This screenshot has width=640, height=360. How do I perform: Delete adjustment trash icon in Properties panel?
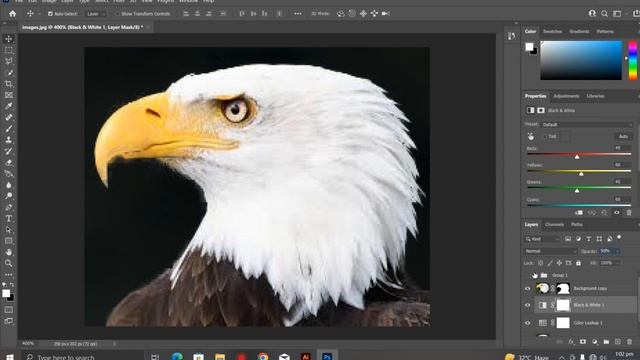pyautogui.click(x=629, y=213)
